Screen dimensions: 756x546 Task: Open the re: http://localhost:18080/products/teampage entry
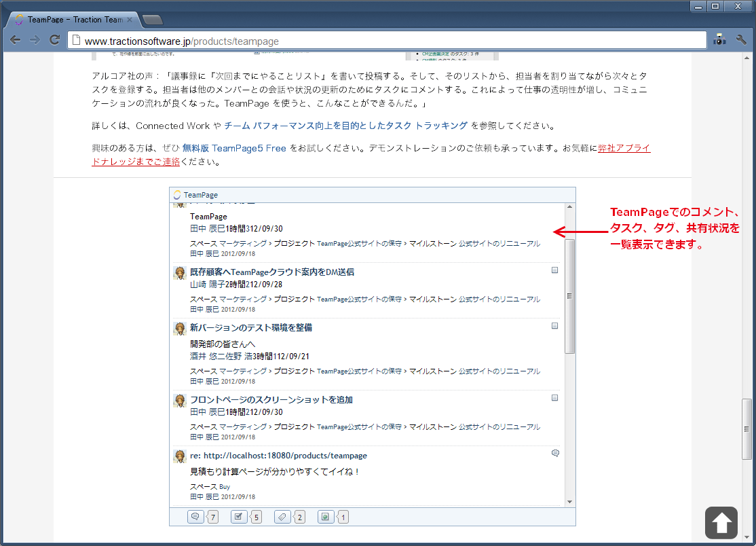click(x=278, y=455)
